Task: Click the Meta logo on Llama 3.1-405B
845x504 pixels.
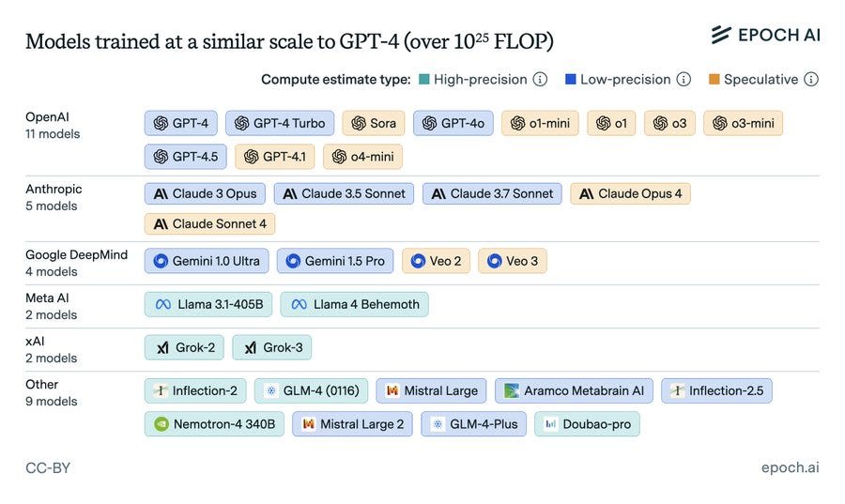Action: point(163,304)
